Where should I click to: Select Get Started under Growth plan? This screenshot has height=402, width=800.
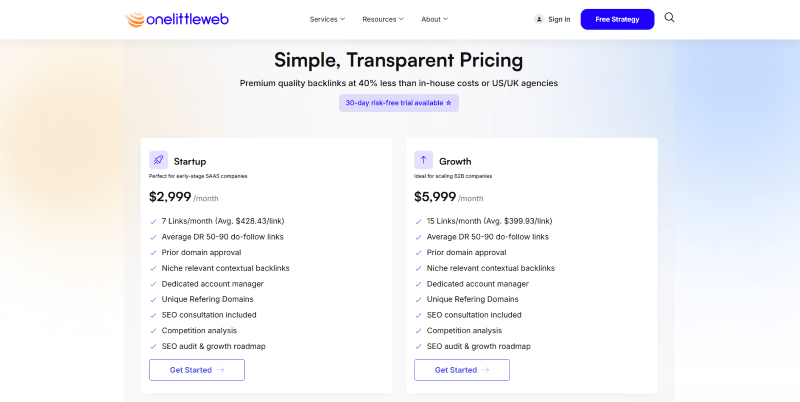[x=462, y=370]
